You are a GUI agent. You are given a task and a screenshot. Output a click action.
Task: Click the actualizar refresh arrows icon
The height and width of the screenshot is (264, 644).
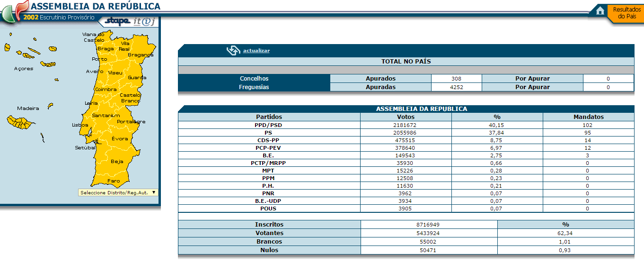click(x=233, y=51)
